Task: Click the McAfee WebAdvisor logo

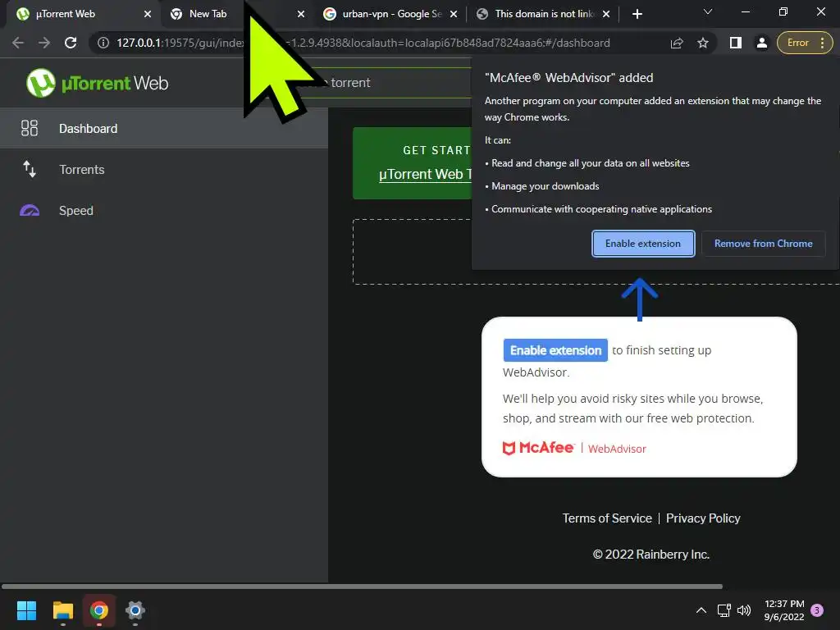Action: [x=574, y=449]
